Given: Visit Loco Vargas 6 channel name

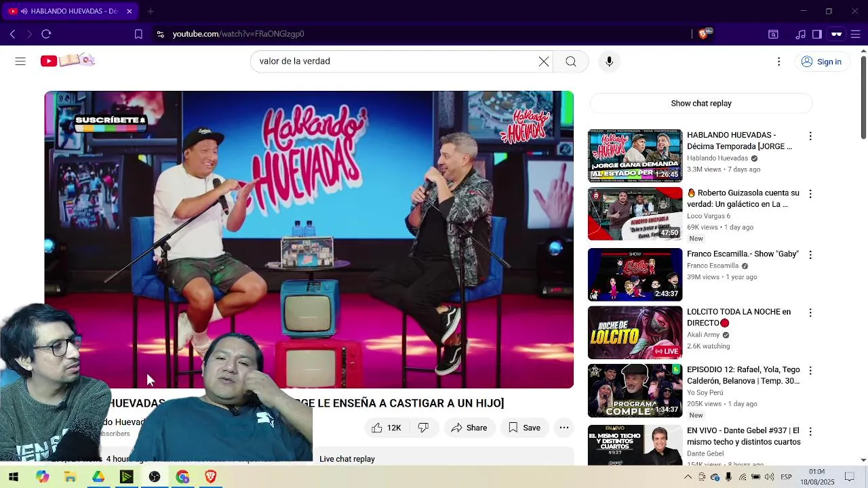Looking at the screenshot, I should 709,216.
